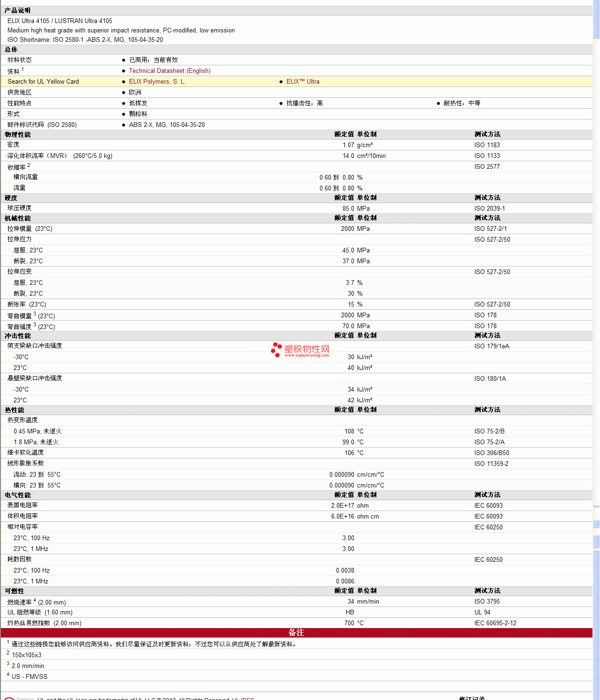The image size is (600, 700).
Task: Click the burning rate value 34 mm/min
Action: point(363,601)
